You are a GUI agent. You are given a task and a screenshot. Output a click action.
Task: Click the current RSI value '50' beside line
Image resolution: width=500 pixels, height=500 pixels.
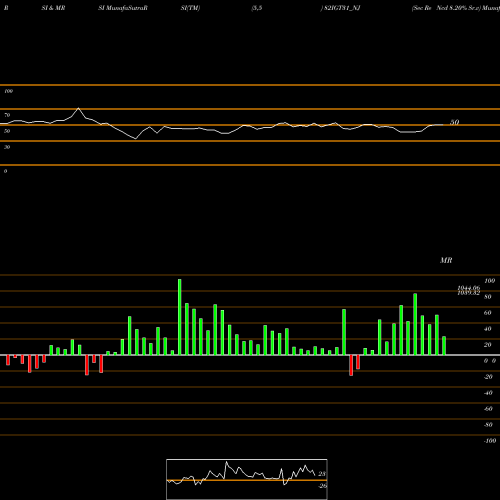pyautogui.click(x=455, y=122)
